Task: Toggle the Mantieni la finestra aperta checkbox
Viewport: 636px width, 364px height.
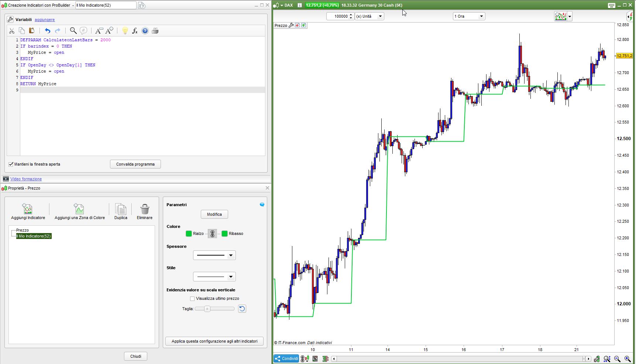Action: coord(11,164)
